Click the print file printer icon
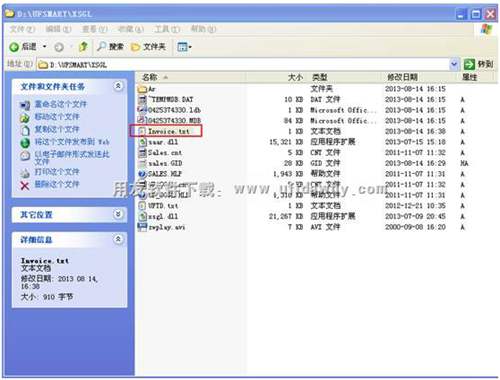The height and width of the screenshot is (380, 500). click(x=25, y=173)
